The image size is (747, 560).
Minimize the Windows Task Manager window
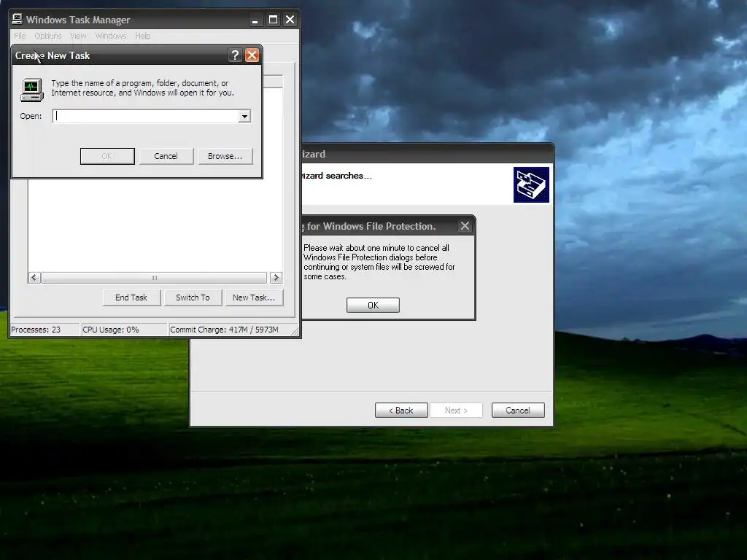[x=255, y=20]
